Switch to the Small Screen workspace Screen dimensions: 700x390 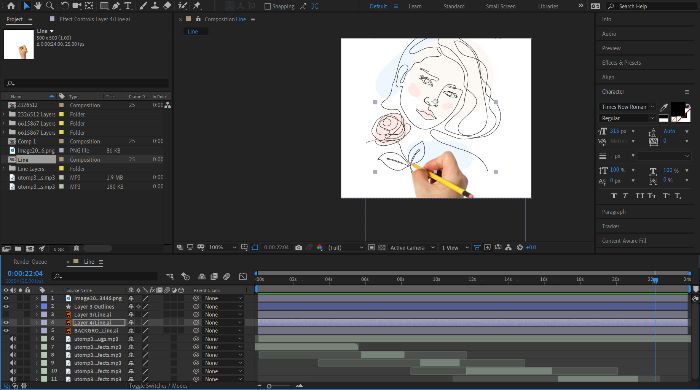tap(500, 6)
